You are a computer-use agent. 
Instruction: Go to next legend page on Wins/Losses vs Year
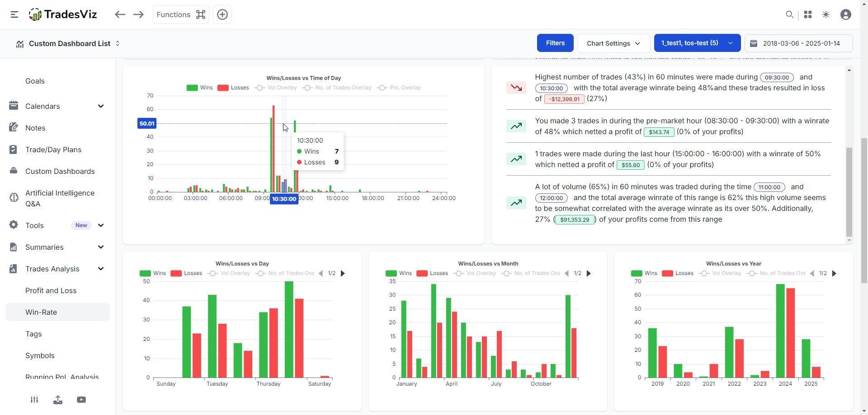[x=834, y=273]
